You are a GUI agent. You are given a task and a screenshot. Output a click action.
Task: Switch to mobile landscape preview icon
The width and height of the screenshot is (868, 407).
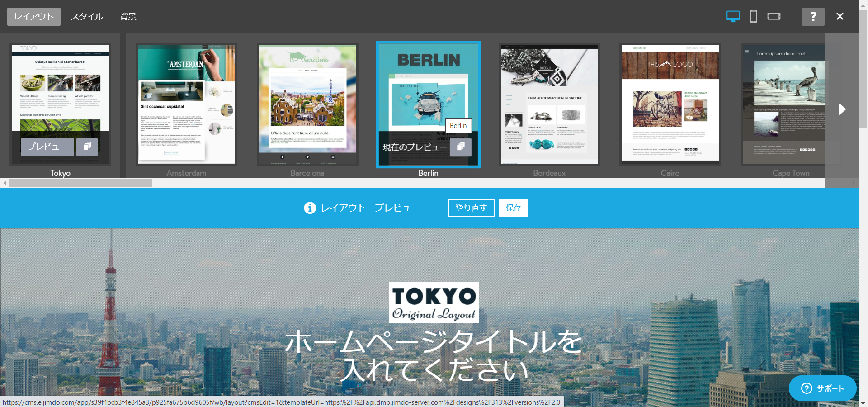(774, 17)
